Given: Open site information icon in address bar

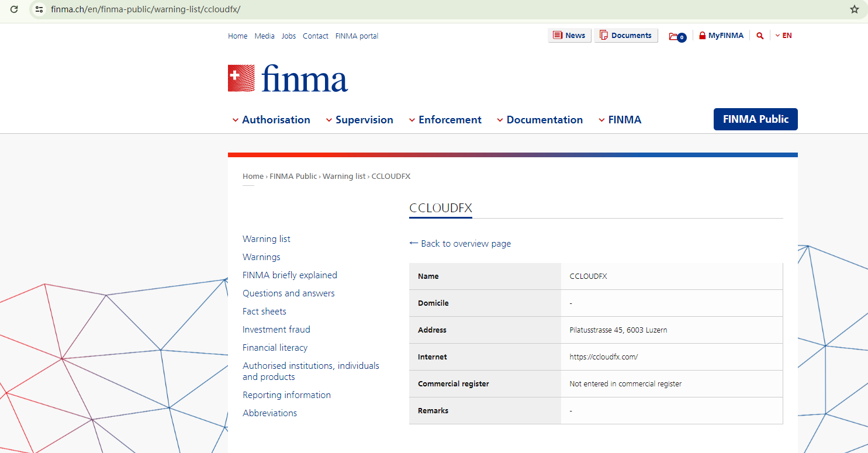Looking at the screenshot, I should tap(39, 9).
